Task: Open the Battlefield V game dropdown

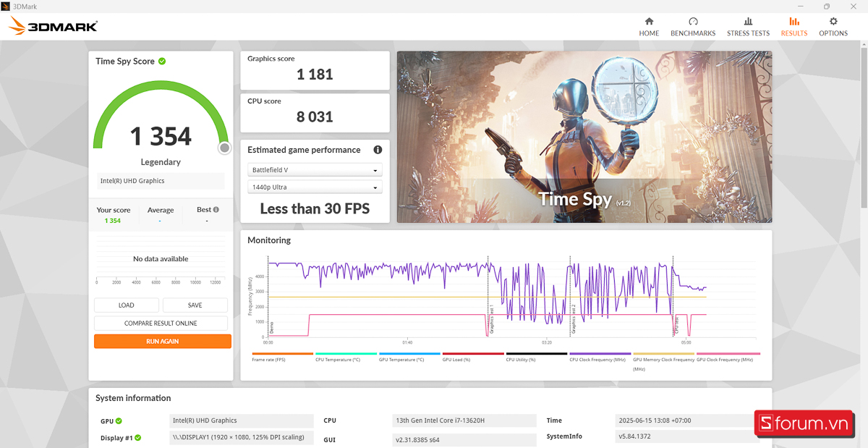Action: click(315, 170)
